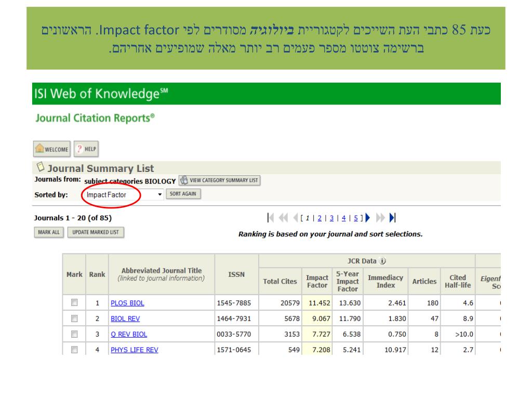Mark the PHYS LIFE REV checkbox

tap(74, 350)
